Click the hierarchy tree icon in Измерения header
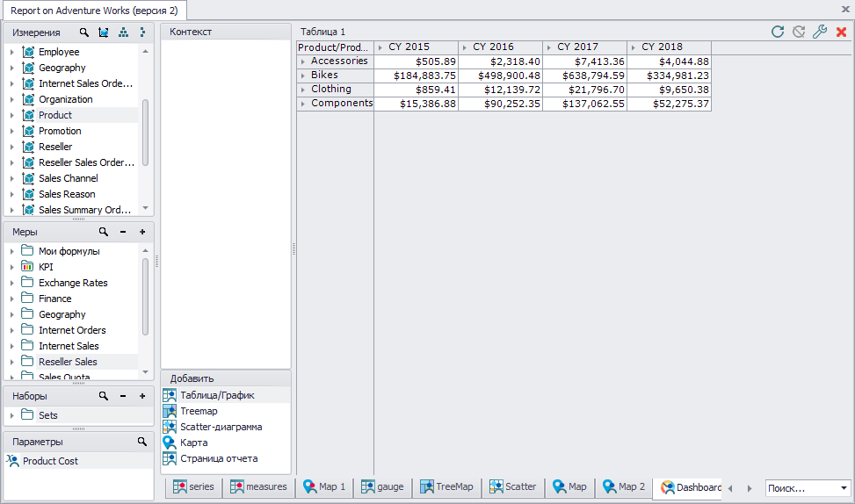This screenshot has height=504, width=855. 124,32
